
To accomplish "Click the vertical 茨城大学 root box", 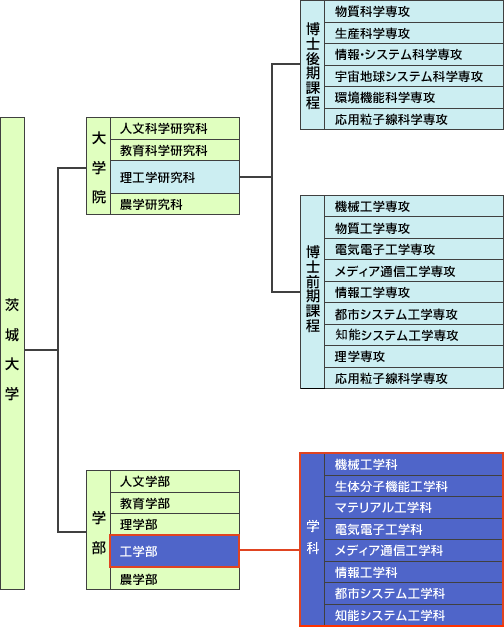I will (x=12, y=353).
